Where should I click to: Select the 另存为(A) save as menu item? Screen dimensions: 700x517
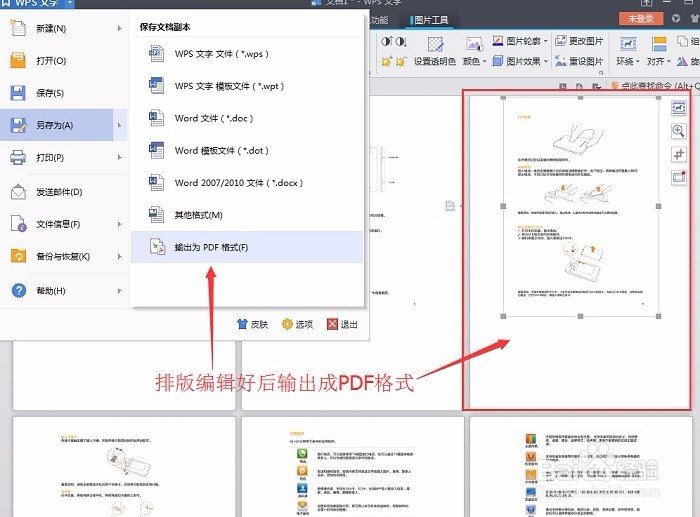click(x=56, y=125)
